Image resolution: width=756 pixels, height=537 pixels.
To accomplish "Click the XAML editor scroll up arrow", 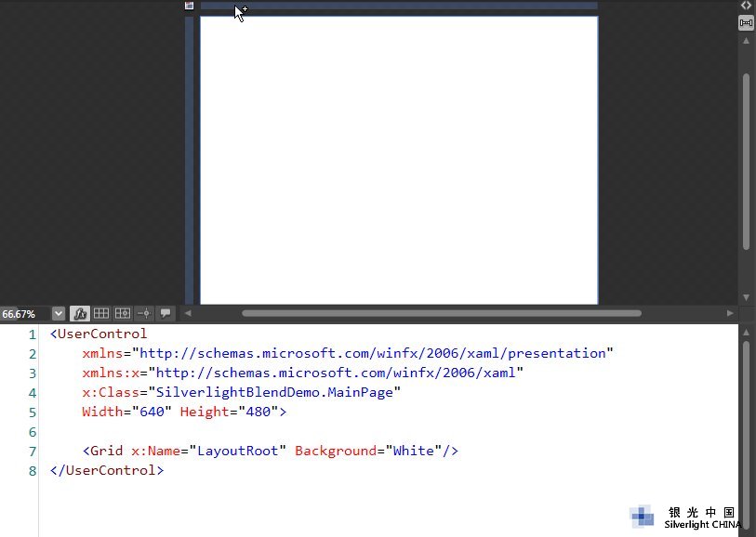I will (x=746, y=333).
